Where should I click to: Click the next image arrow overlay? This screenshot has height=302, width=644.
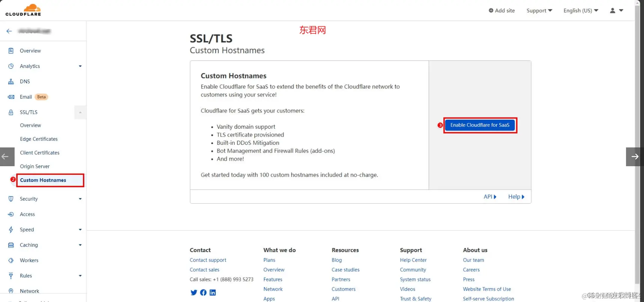pyautogui.click(x=635, y=156)
